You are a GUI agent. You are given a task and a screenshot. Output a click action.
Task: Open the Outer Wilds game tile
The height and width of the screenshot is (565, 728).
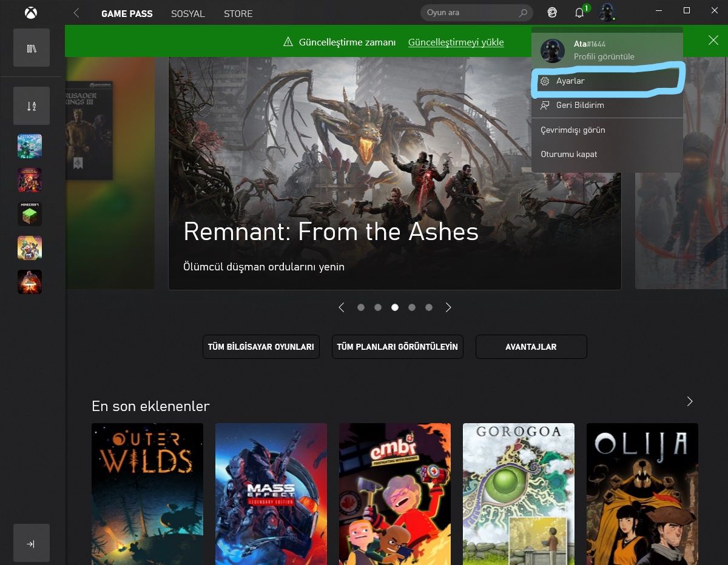147,494
